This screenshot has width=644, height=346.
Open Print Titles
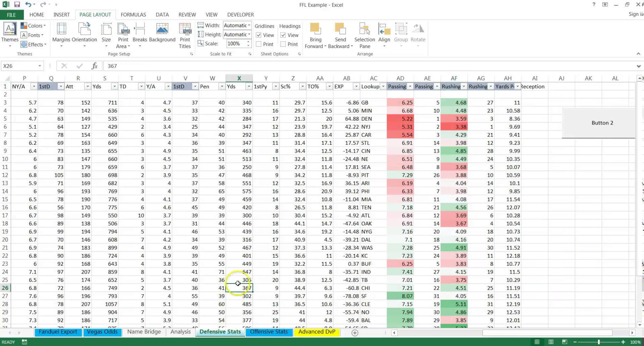(x=185, y=34)
